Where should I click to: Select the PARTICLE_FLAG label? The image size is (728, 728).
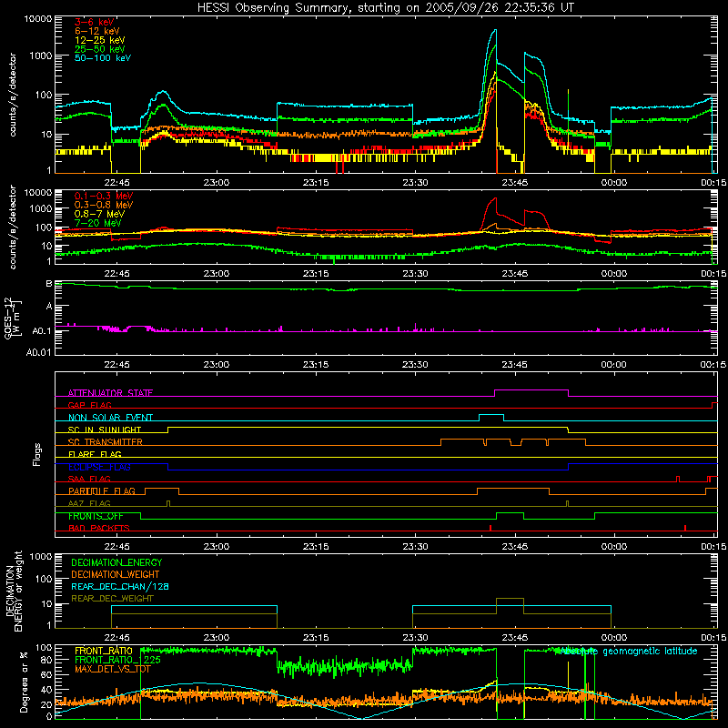coord(102,491)
